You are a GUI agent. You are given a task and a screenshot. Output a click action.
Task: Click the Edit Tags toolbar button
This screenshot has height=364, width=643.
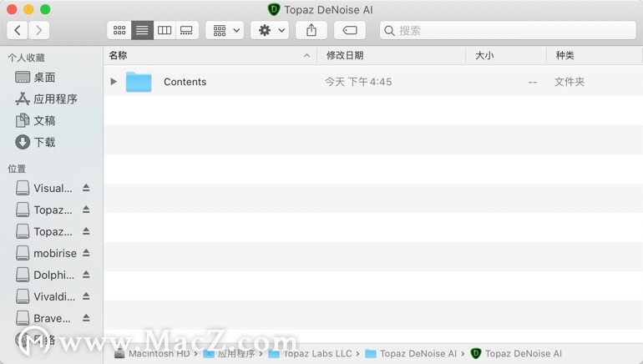350,30
